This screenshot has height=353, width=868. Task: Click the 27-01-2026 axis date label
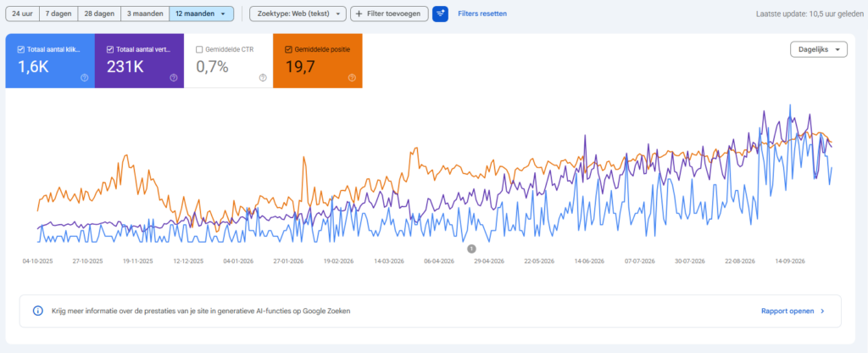pos(288,261)
